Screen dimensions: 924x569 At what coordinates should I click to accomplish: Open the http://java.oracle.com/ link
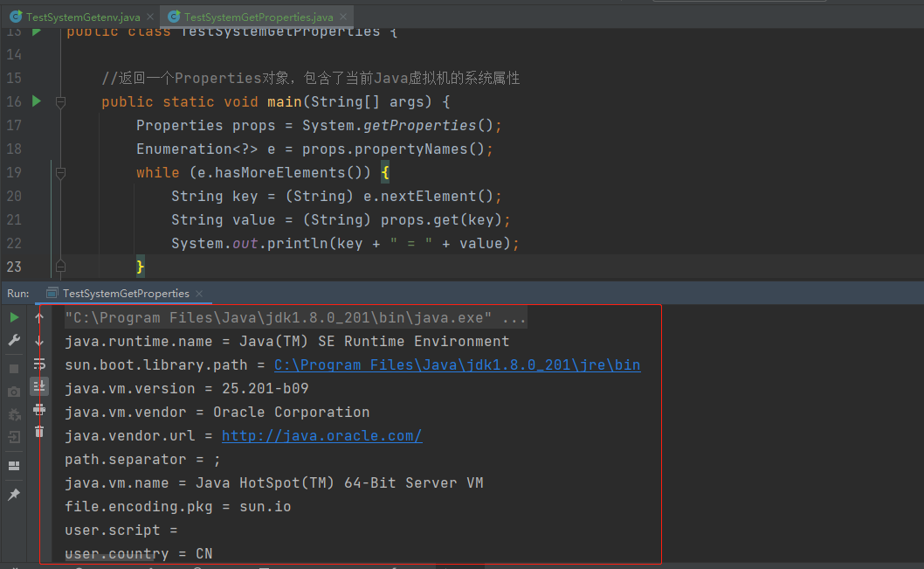321,436
